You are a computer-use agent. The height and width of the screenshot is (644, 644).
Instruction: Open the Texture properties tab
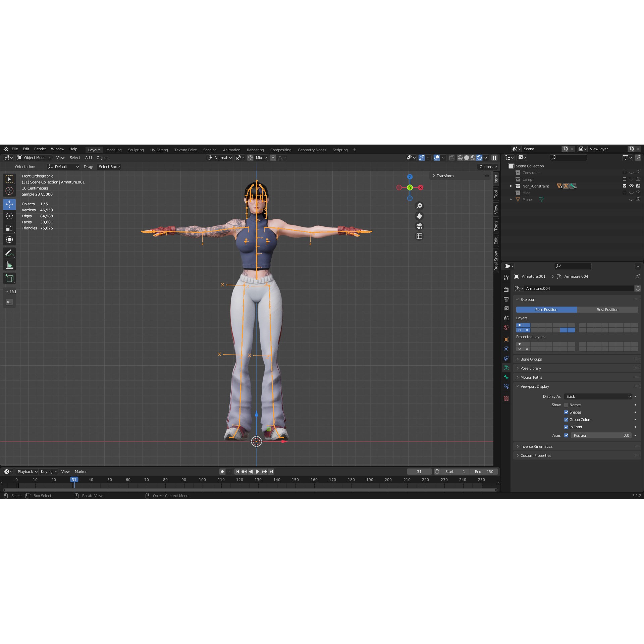[x=506, y=398]
